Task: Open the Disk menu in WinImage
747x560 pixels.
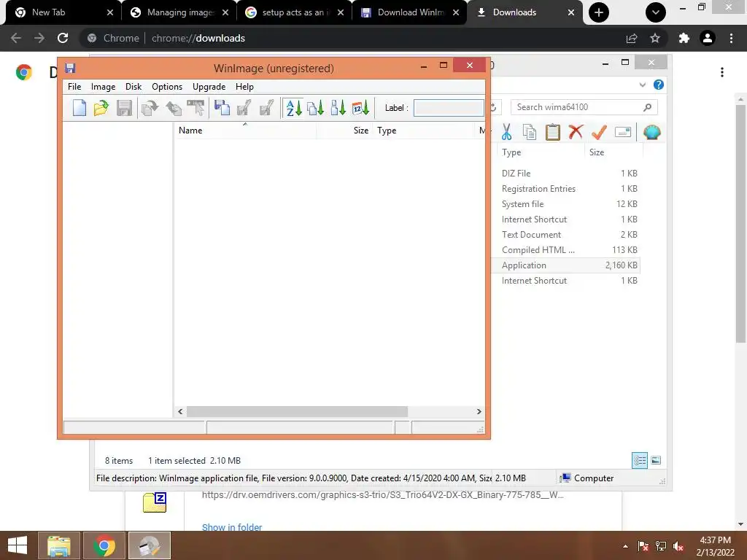Action: [x=133, y=87]
